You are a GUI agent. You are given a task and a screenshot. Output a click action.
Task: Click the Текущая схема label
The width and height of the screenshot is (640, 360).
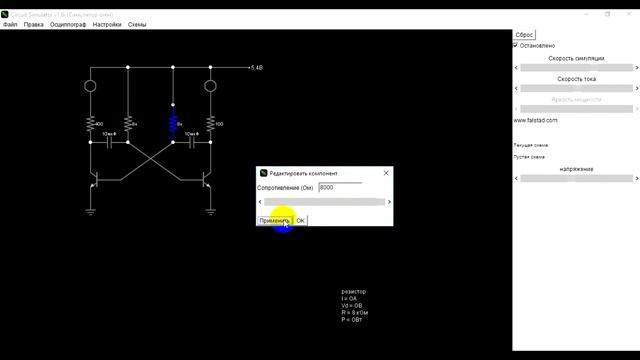coord(531,145)
